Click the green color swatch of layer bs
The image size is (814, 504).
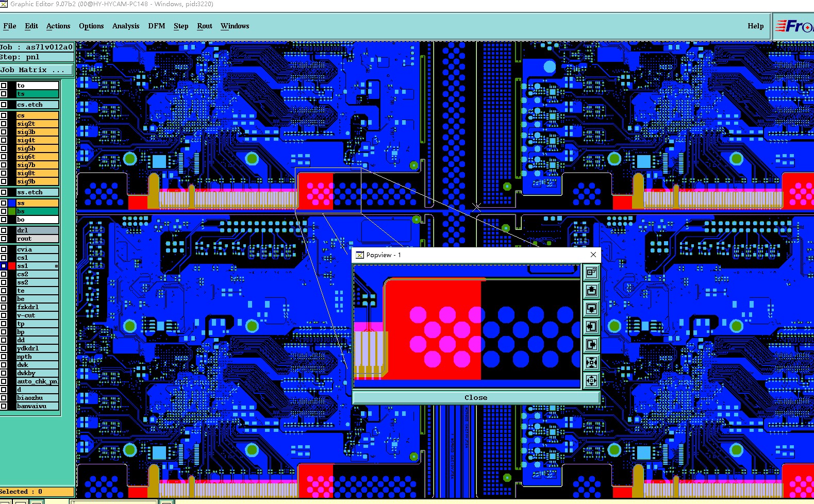click(x=11, y=211)
